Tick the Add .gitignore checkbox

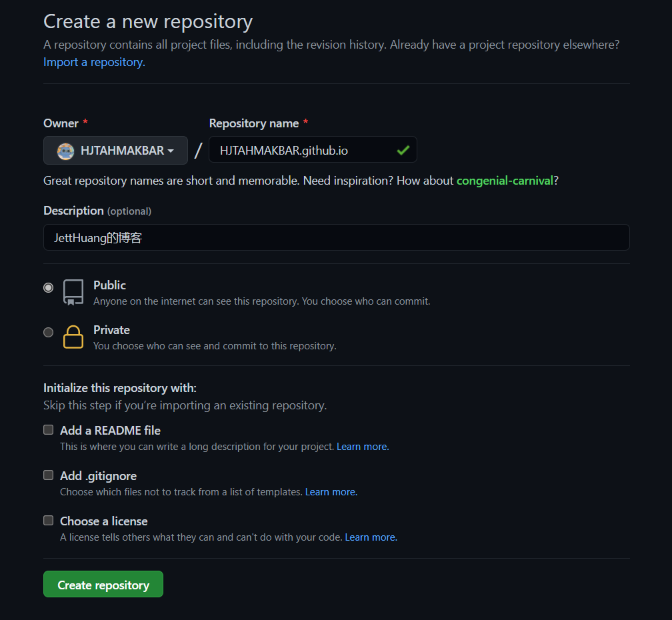coord(49,475)
